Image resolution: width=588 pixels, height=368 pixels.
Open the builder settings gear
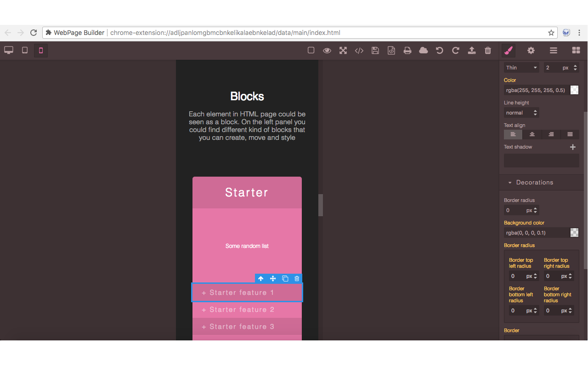(531, 51)
